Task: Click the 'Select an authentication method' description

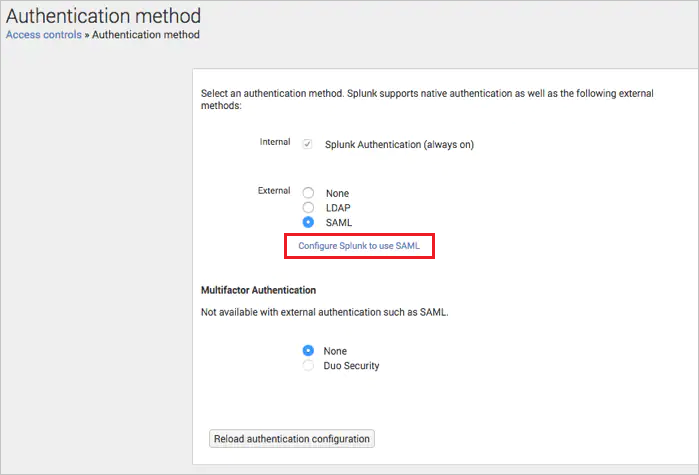Action: (427, 99)
